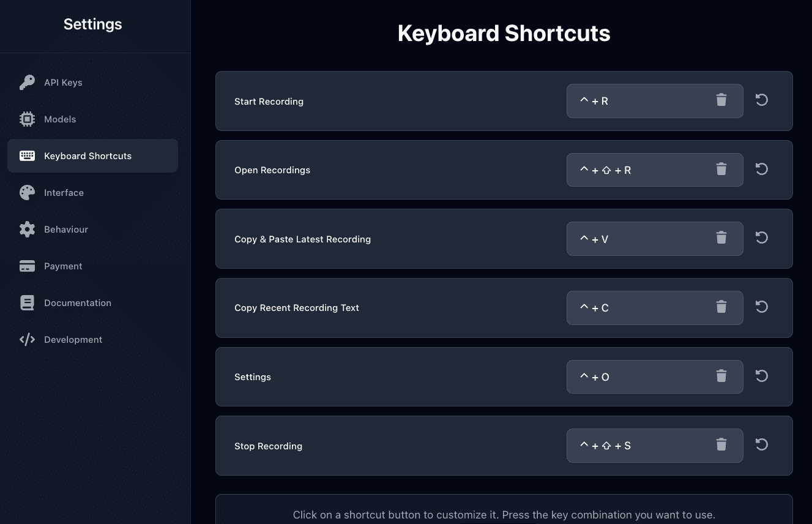
Task: Open the Documentation section
Action: point(77,303)
